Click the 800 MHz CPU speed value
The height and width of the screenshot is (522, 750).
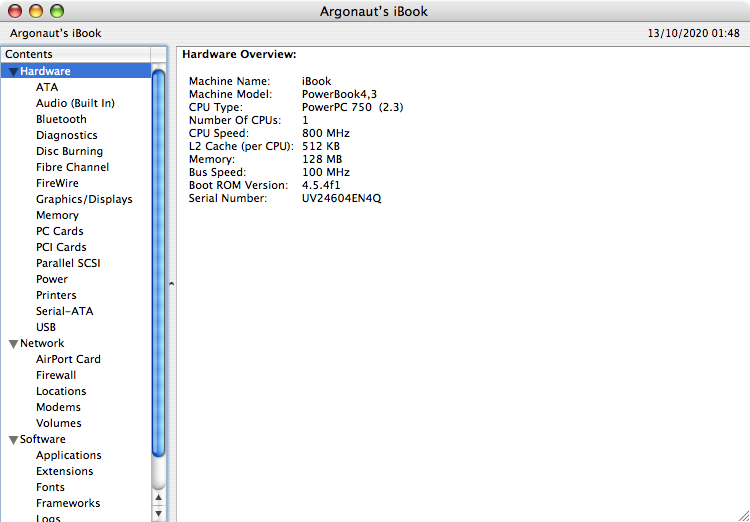[x=326, y=133]
